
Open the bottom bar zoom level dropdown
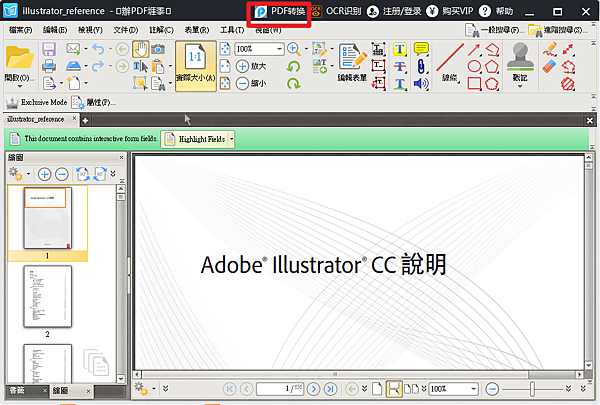(473, 389)
